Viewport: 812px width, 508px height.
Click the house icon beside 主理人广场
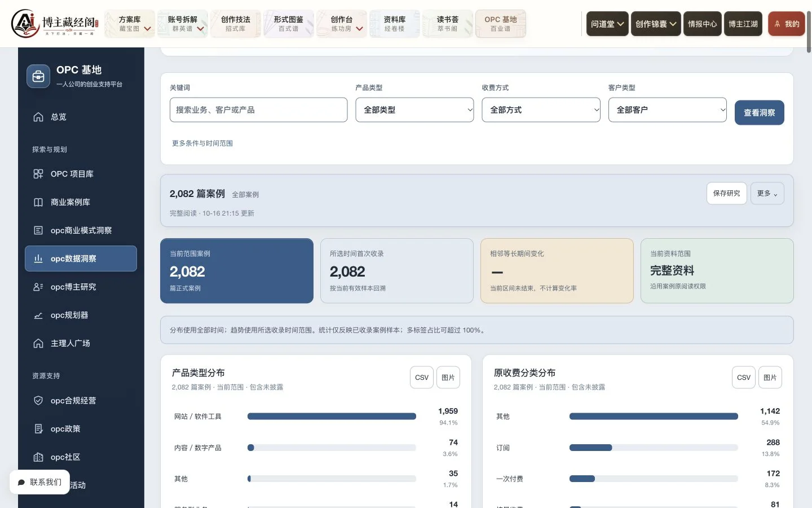pos(38,343)
